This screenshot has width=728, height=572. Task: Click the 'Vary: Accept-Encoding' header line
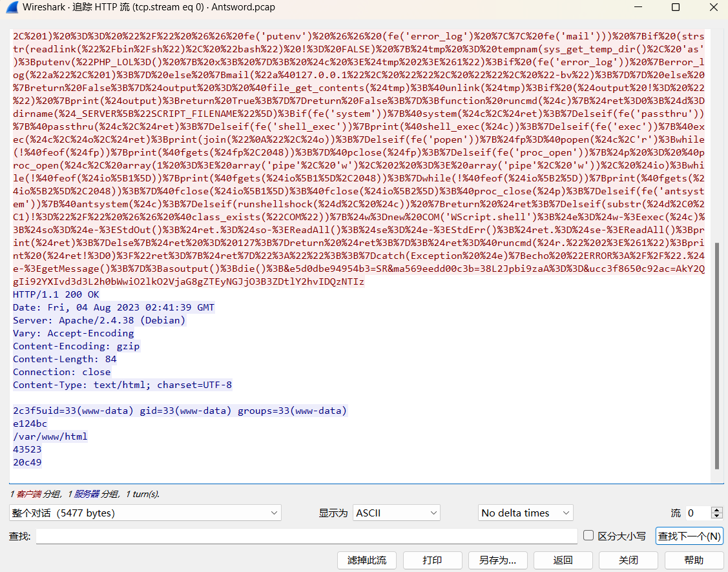pyautogui.click(x=74, y=334)
